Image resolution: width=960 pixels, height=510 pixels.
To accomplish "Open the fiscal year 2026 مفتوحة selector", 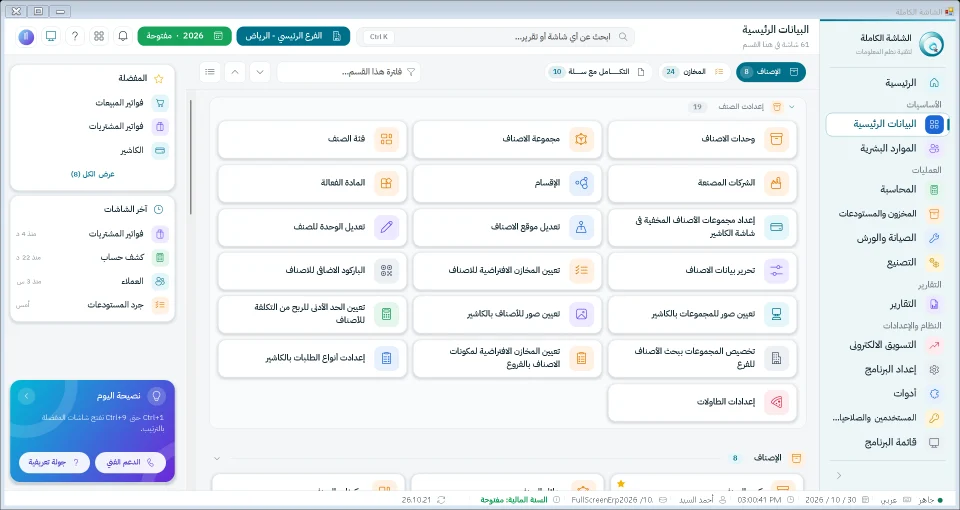I will click(184, 36).
